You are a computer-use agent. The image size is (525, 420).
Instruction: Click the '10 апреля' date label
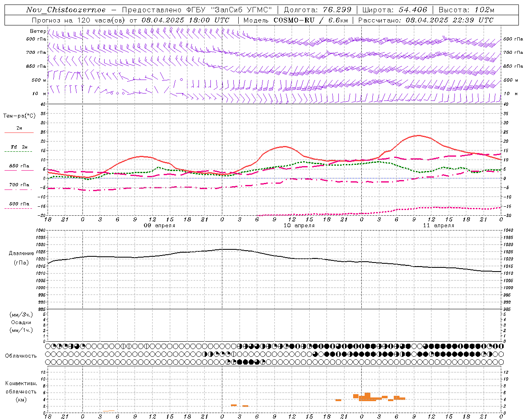tap(299, 226)
